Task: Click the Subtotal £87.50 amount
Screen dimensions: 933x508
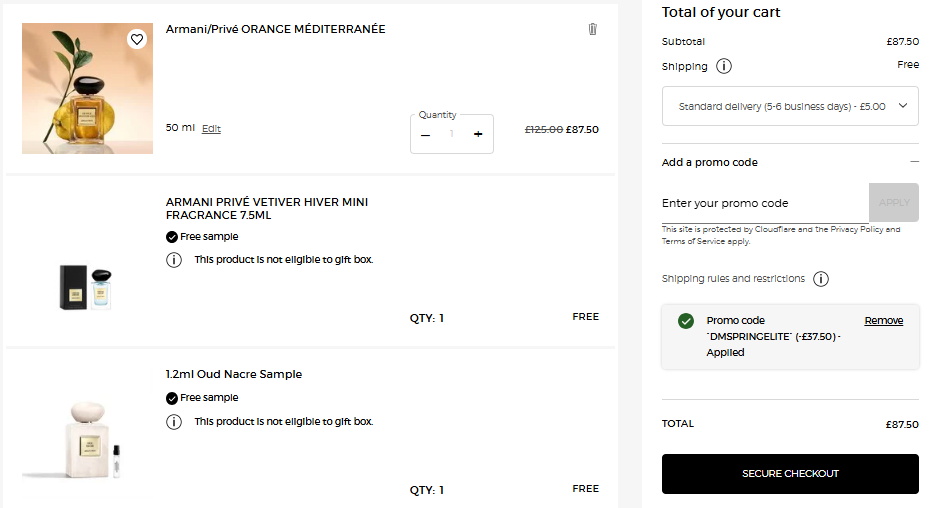Action: point(903,42)
